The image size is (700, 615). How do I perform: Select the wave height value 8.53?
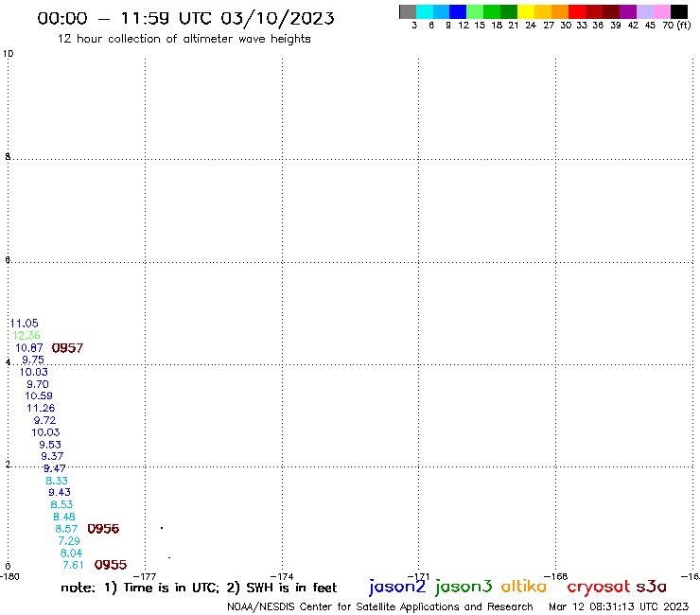coord(61,504)
